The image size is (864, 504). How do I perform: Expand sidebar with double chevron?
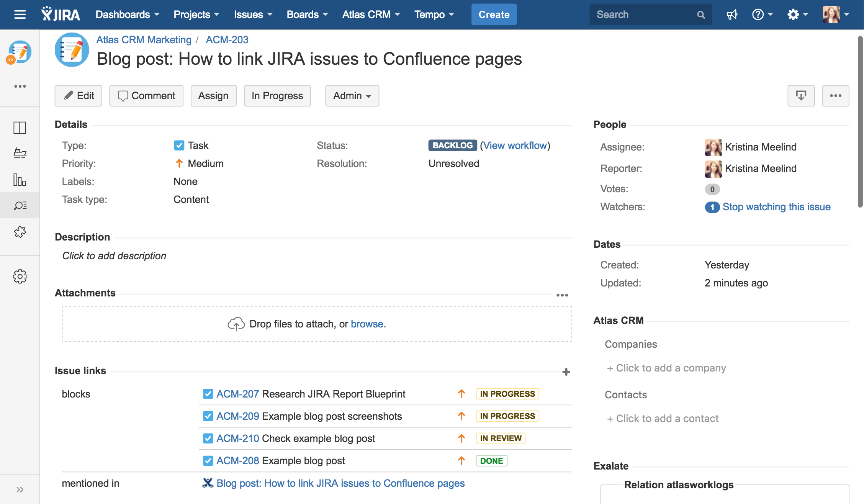(x=20, y=489)
